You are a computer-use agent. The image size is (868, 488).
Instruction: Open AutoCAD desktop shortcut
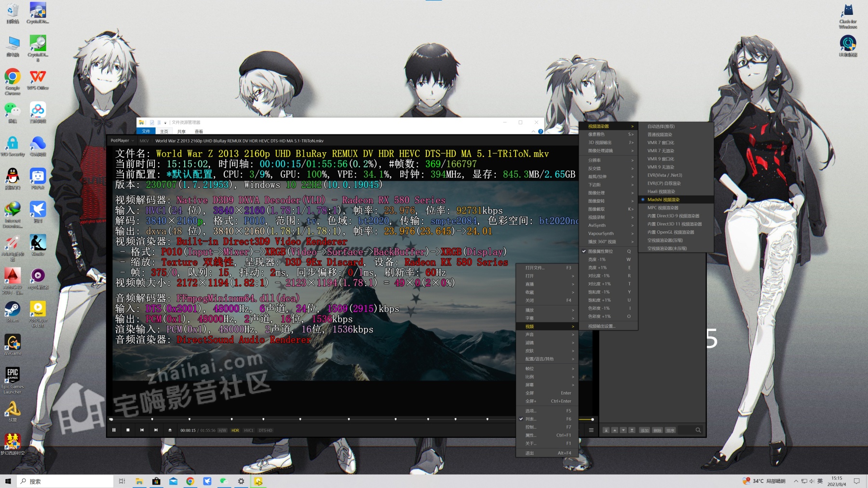(13, 281)
